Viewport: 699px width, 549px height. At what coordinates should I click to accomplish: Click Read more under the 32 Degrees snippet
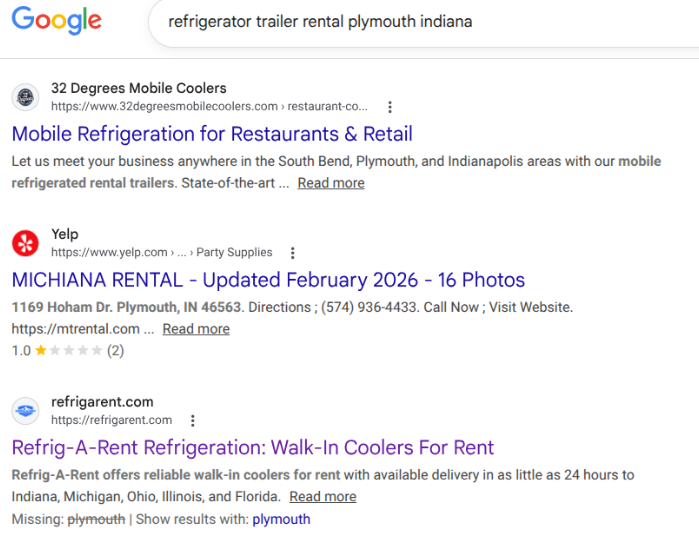[331, 183]
